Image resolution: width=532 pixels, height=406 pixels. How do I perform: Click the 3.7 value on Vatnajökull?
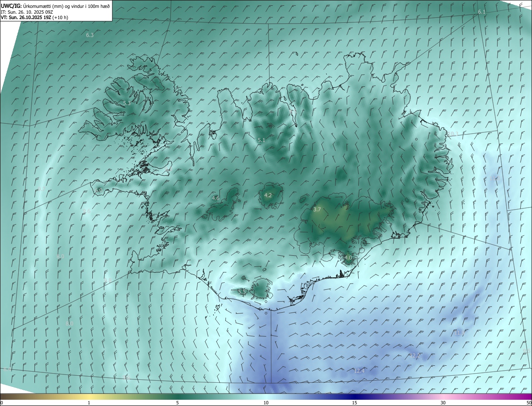tap(317, 210)
